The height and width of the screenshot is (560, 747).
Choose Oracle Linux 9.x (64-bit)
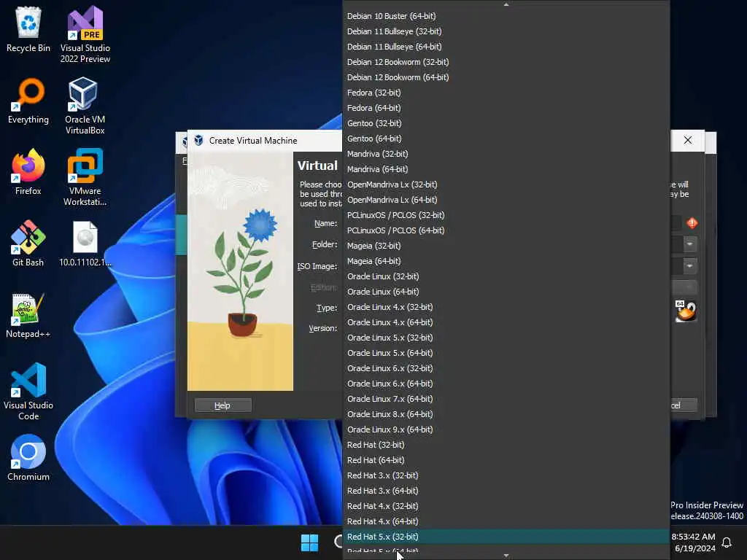(x=506, y=429)
